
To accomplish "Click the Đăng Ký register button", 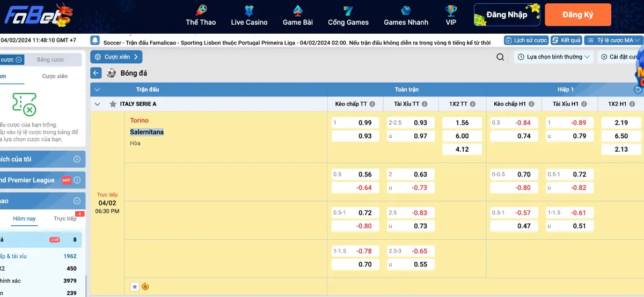I will [x=577, y=15].
